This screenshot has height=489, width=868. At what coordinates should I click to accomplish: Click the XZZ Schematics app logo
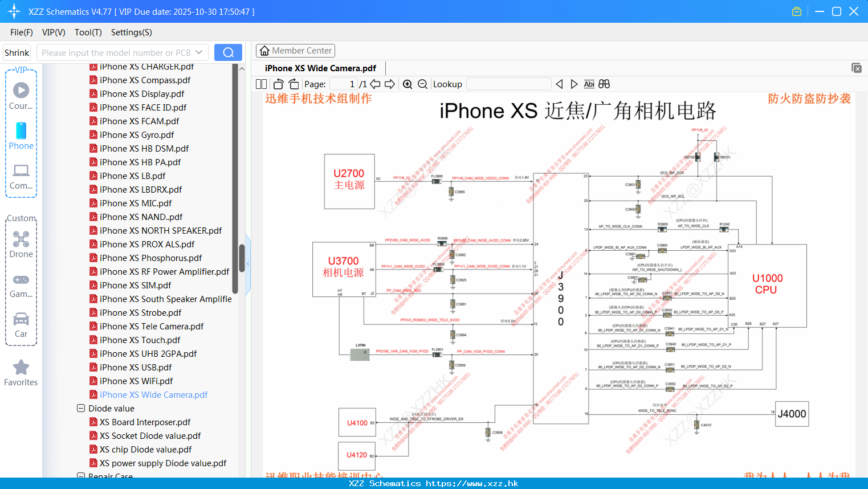point(14,11)
